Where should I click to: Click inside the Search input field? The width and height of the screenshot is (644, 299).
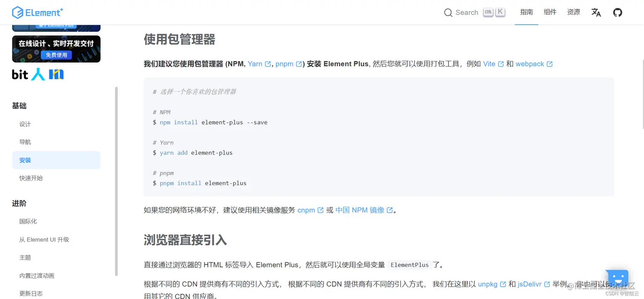466,13
